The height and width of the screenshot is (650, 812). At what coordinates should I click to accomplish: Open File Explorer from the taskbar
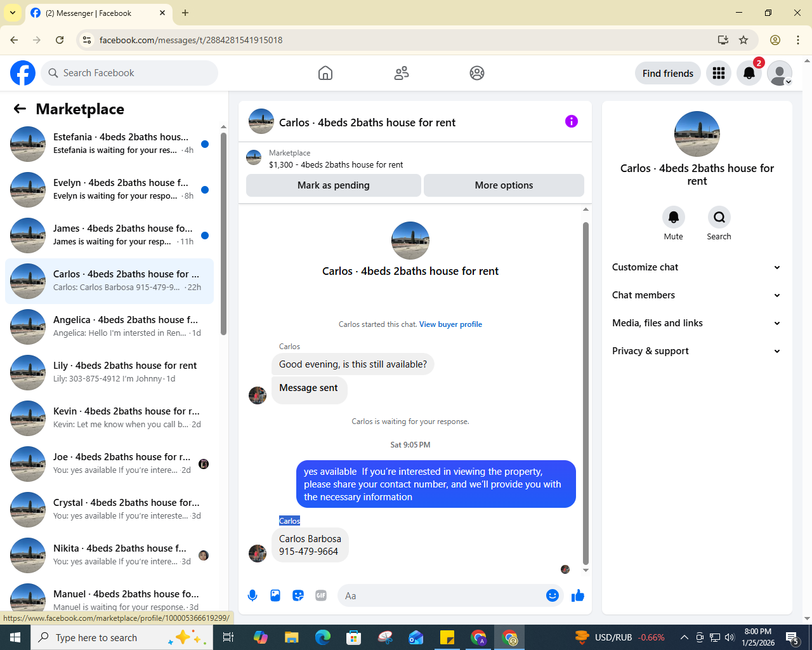click(x=291, y=637)
